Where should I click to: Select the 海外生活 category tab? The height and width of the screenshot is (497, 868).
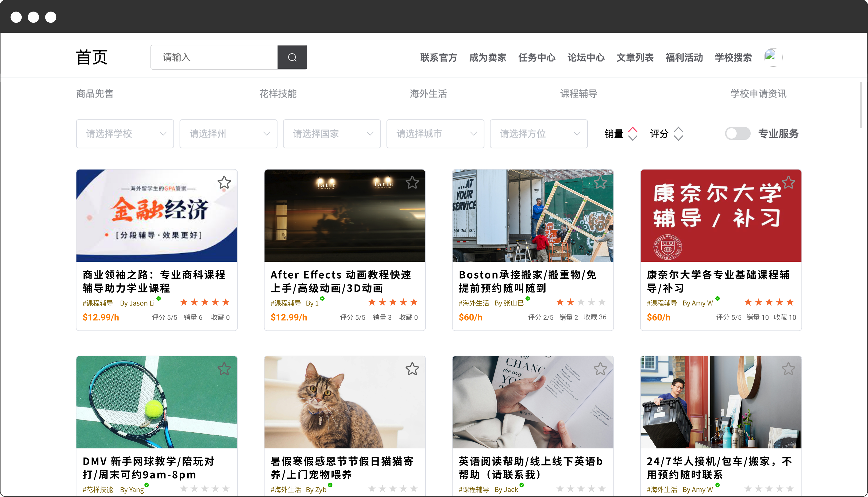[428, 94]
